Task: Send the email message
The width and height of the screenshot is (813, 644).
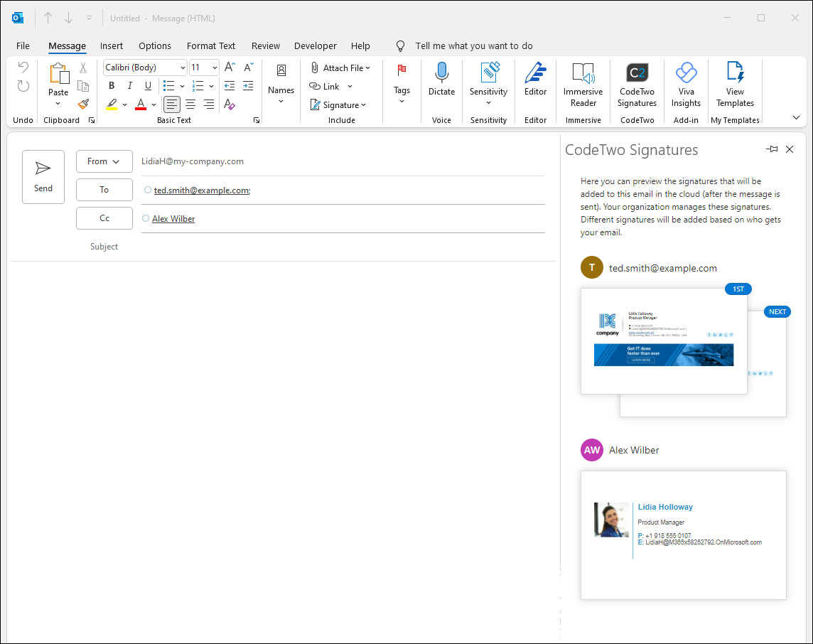Action: (x=43, y=177)
